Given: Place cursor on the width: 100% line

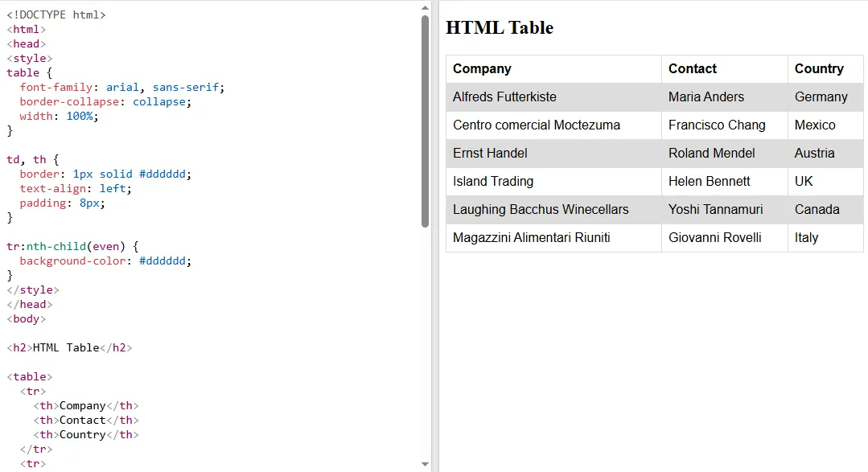Looking at the screenshot, I should pyautogui.click(x=59, y=117).
